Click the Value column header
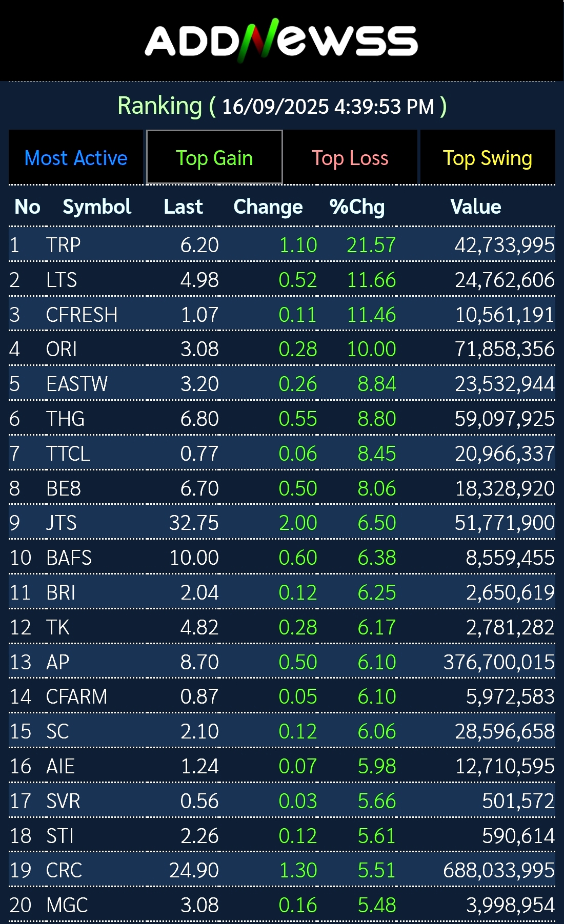564x924 pixels. (476, 207)
